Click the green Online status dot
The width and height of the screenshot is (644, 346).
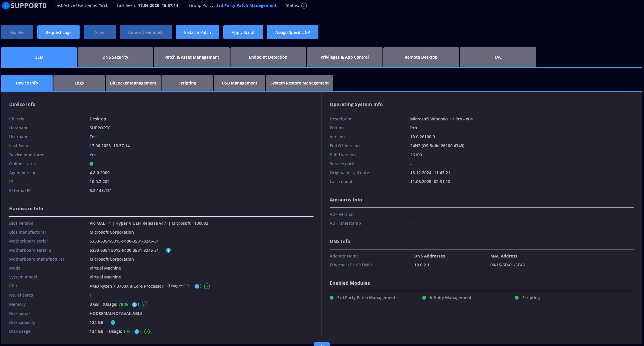91,164
